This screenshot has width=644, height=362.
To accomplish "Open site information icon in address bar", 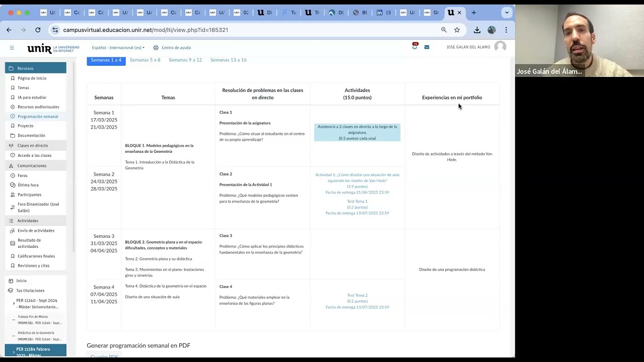I will [x=55, y=30].
